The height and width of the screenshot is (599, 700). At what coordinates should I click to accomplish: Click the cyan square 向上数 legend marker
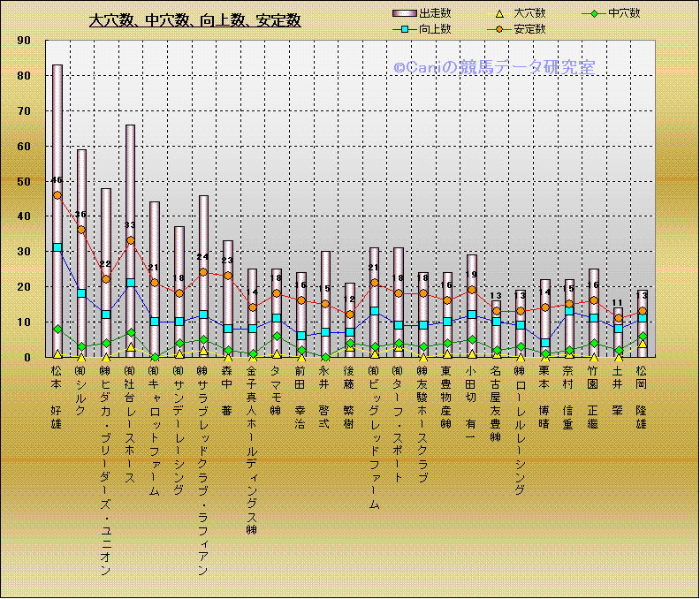405,29
